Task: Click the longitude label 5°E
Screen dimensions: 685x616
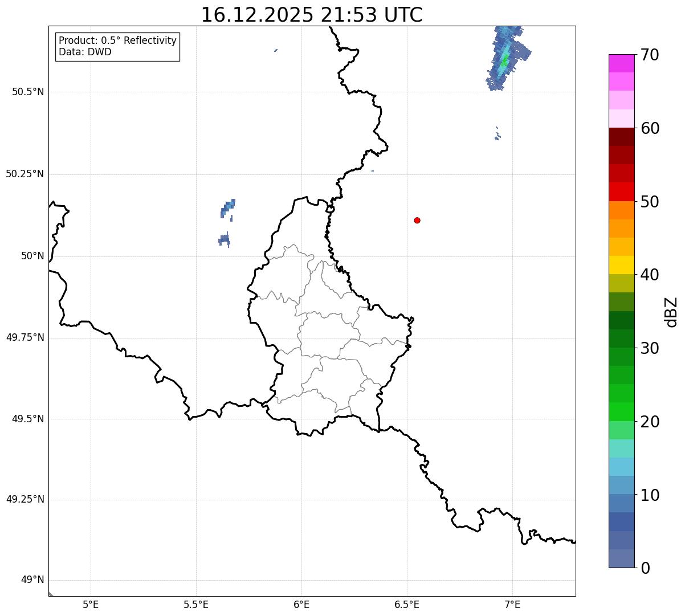Action: 91,604
